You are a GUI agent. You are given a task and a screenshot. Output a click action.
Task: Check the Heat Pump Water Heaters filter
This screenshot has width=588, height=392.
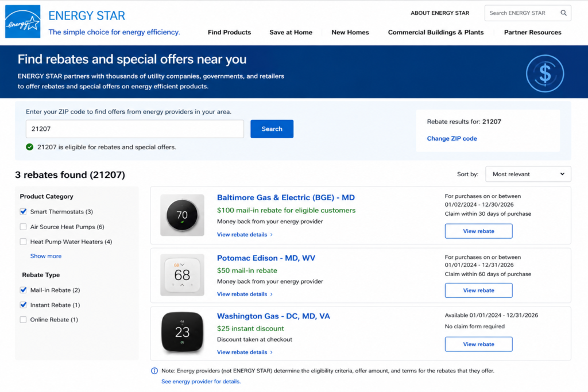coord(23,242)
